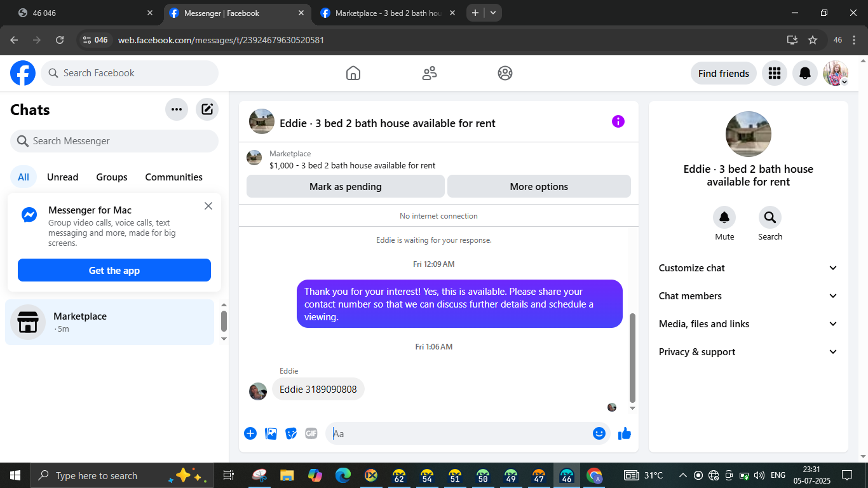
Task: Open the listing photo in right panel
Action: point(749,134)
